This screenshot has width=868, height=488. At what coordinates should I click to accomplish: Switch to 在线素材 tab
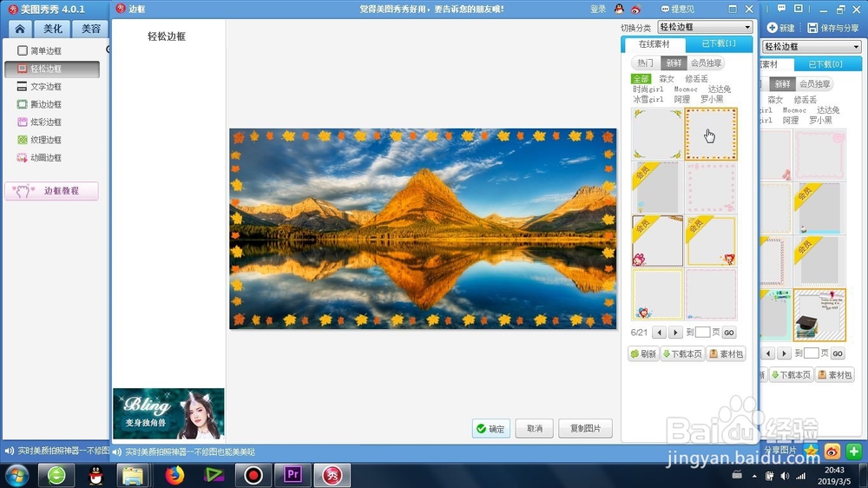(x=654, y=43)
